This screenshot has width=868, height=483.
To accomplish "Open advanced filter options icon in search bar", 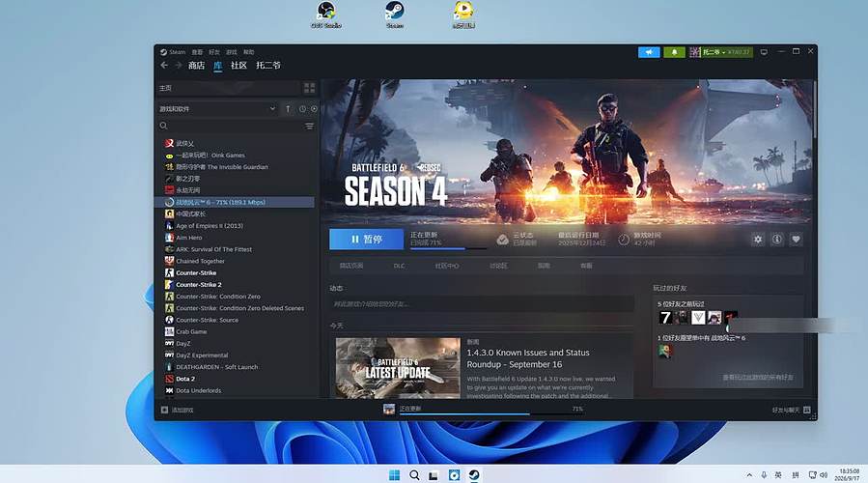I will [x=309, y=127].
